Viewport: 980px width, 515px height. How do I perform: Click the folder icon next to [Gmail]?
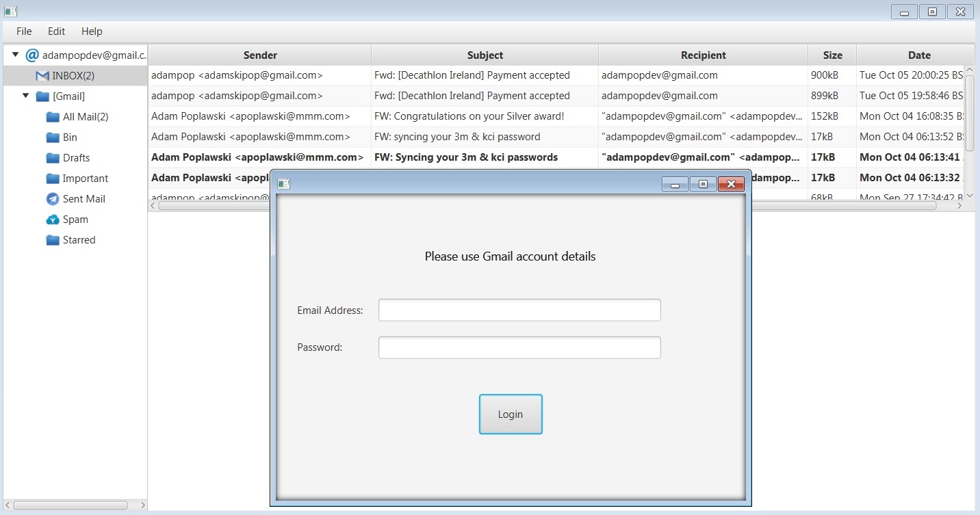42,96
